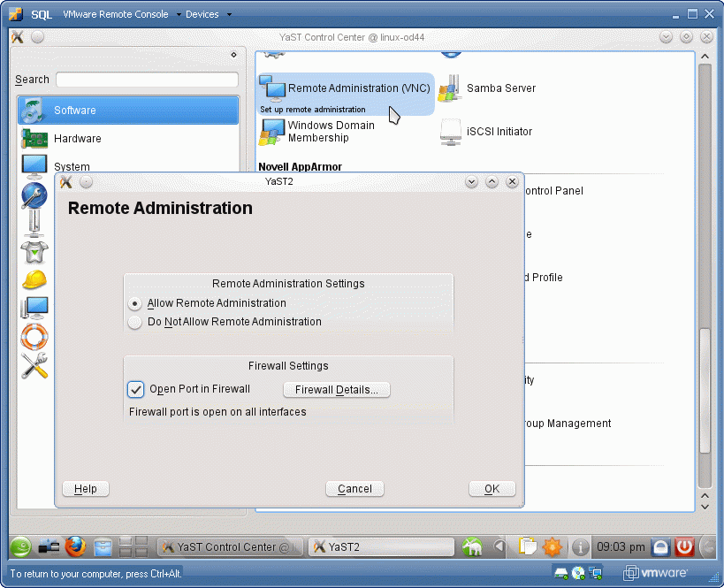Click the virtualization monitor sidebar icon
Screen dimensions: 724x588
[34, 308]
